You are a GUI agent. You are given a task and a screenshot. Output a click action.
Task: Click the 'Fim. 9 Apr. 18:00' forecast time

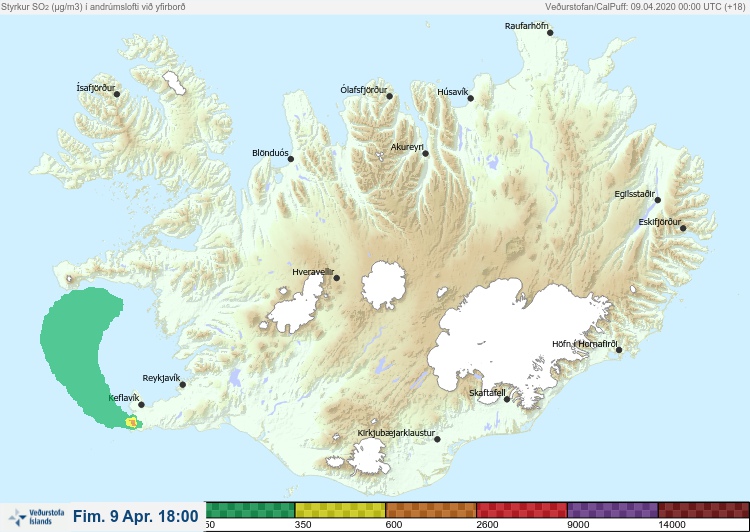[x=136, y=516]
